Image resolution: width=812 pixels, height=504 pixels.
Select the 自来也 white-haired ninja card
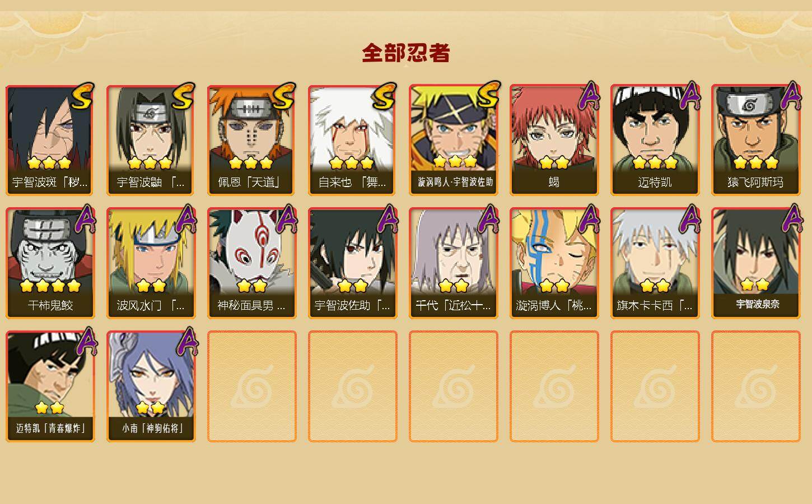(352, 140)
